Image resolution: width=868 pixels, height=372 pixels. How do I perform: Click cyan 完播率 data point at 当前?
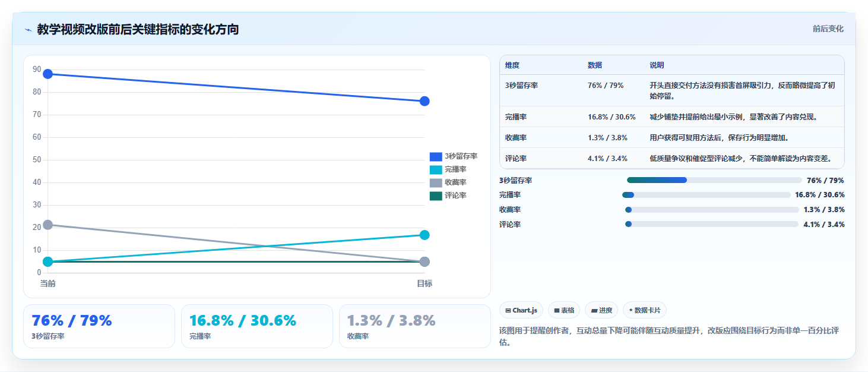(x=48, y=261)
